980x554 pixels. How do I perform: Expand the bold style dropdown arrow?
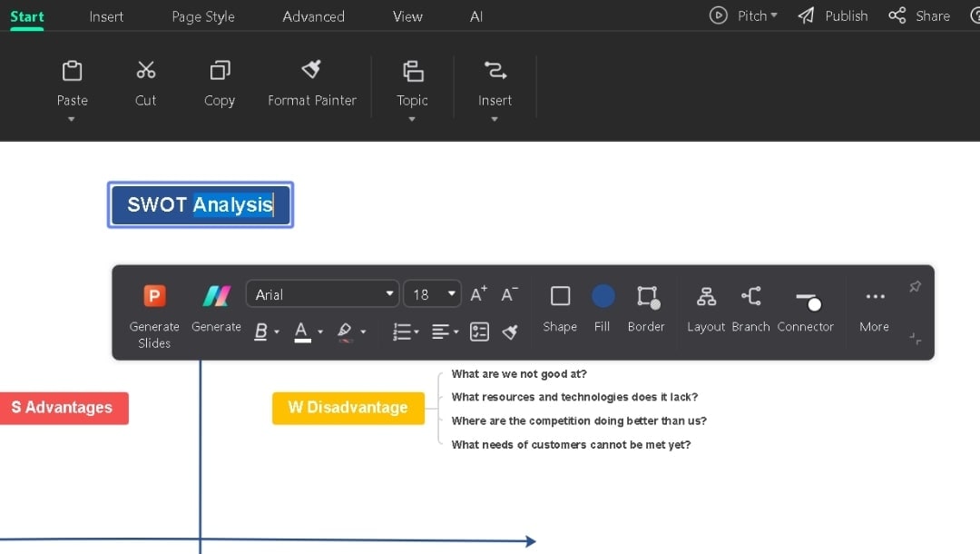pos(277,332)
